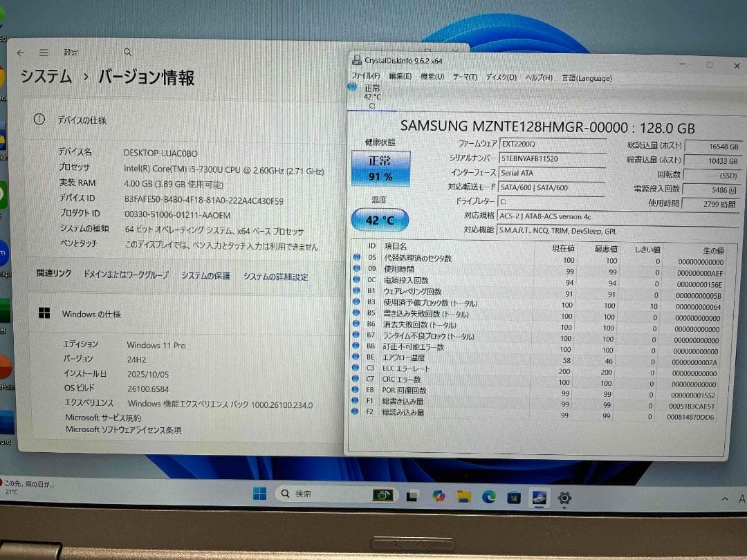The width and height of the screenshot is (747, 560).
Task: Click the Windows logo beside Windows の仕様
Action: click(44, 313)
